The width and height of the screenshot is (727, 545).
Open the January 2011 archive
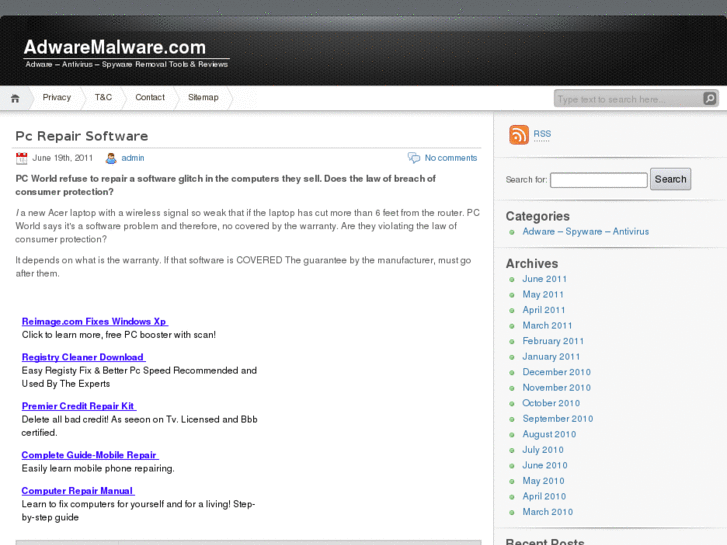[x=551, y=357]
